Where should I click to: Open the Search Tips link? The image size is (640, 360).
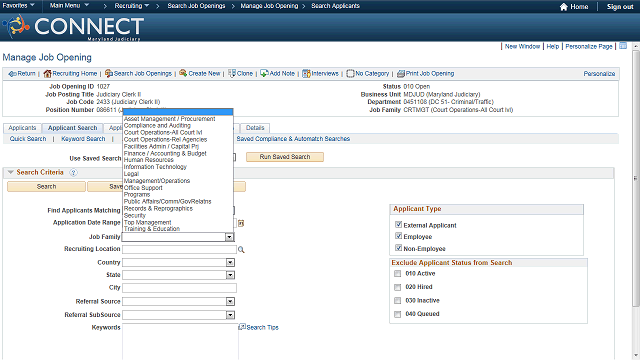[x=262, y=327]
